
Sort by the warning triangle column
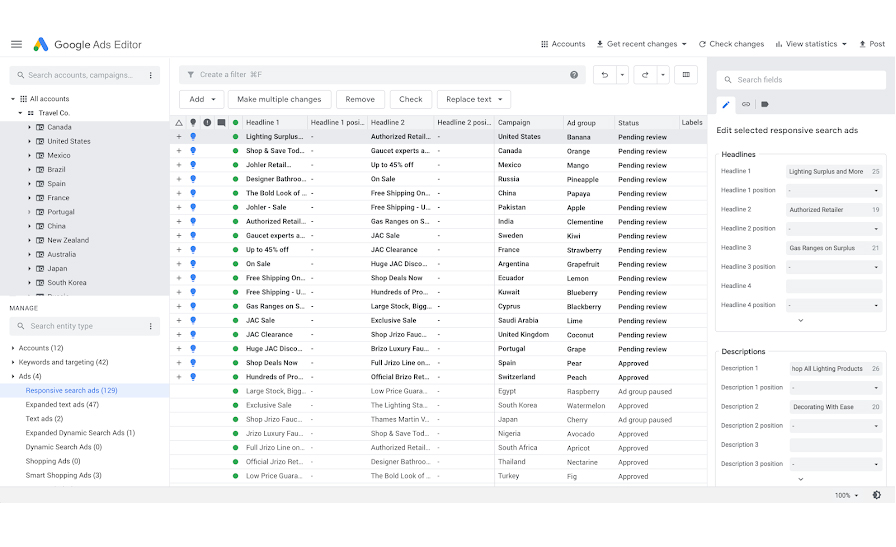pos(179,123)
